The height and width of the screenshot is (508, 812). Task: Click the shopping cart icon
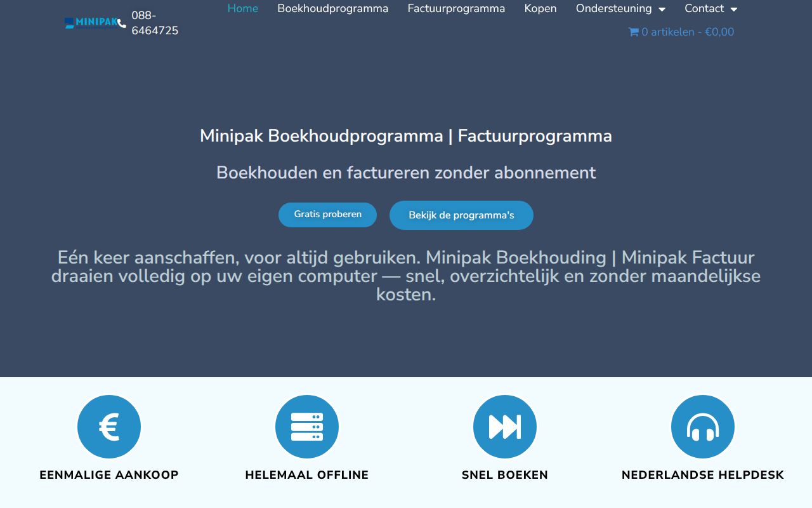(x=633, y=32)
